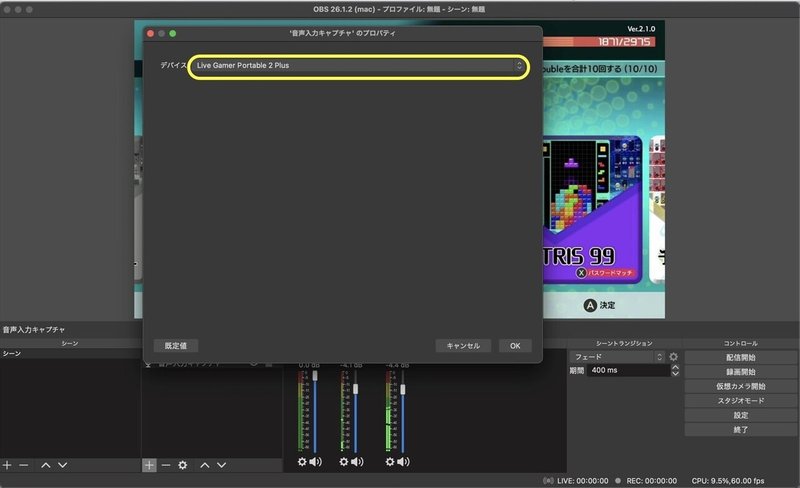Mute the -4.4 dB mixer channel speaker
The image size is (800, 488).
404,462
